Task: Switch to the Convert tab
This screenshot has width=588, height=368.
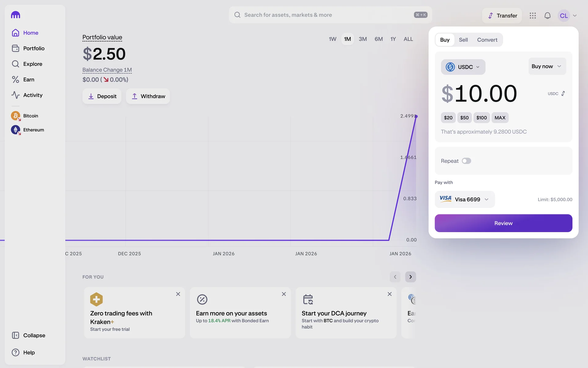Action: pyautogui.click(x=487, y=40)
